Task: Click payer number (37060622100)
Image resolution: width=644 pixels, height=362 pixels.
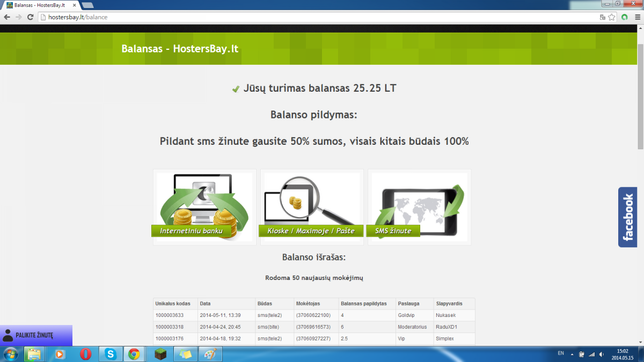Action: coord(313,315)
